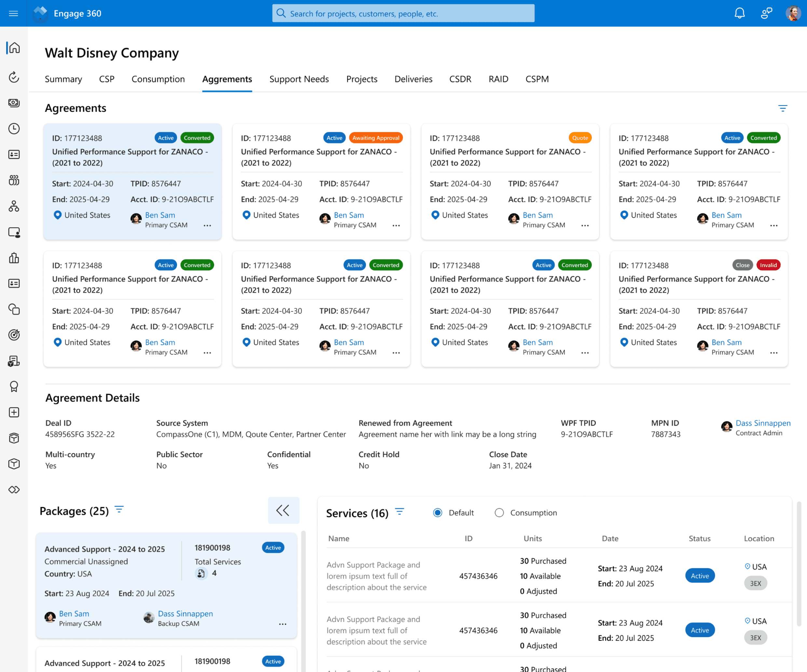The image size is (807, 672).
Task: Open the hamburger navigation menu
Action: tap(13, 13)
